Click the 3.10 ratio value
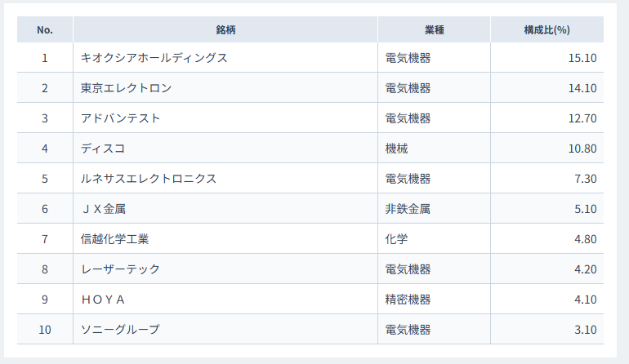 (x=585, y=330)
